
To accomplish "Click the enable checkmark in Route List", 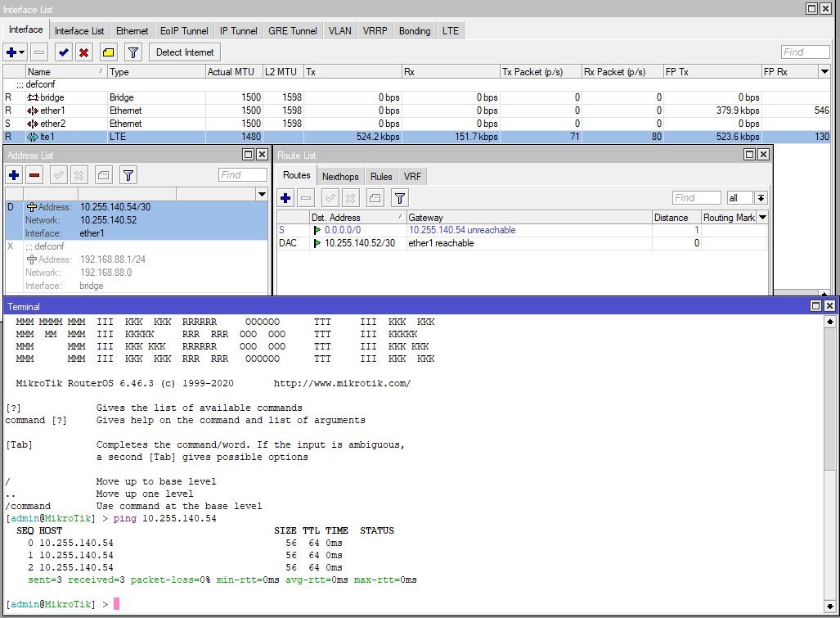I will [x=330, y=198].
